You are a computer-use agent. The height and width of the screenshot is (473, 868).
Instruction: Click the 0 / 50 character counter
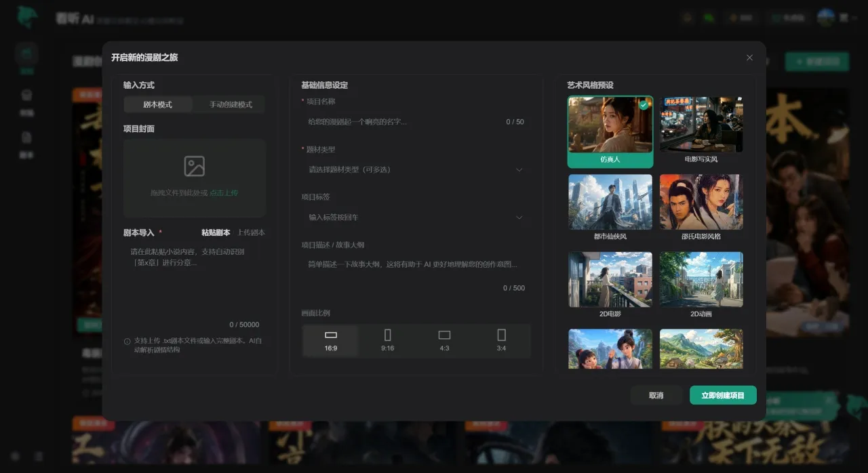pos(515,122)
